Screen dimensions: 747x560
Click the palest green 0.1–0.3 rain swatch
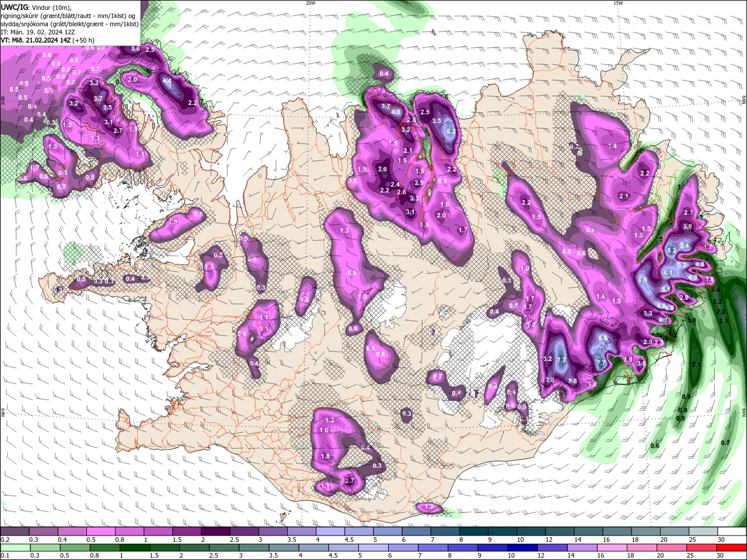pyautogui.click(x=15, y=548)
